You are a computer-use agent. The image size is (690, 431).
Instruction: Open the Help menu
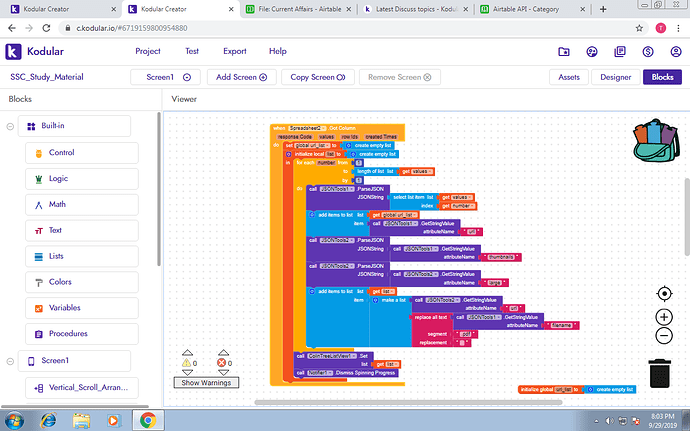[x=278, y=52]
